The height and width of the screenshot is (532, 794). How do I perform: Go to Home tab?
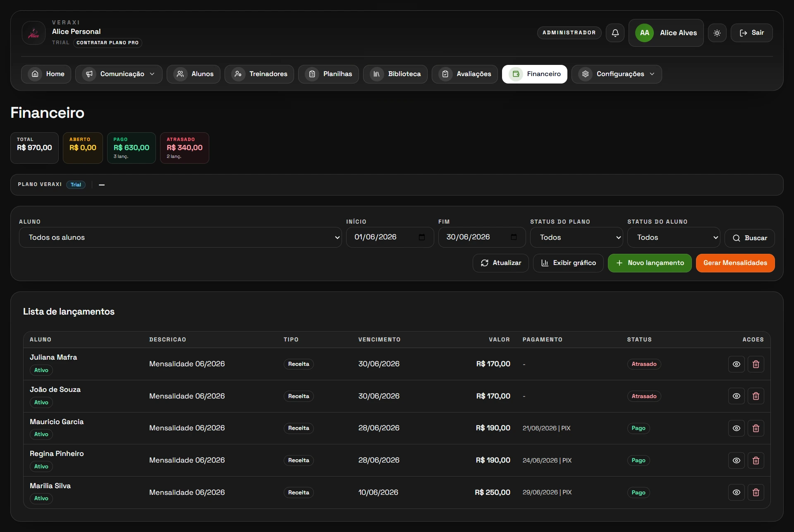coord(46,74)
